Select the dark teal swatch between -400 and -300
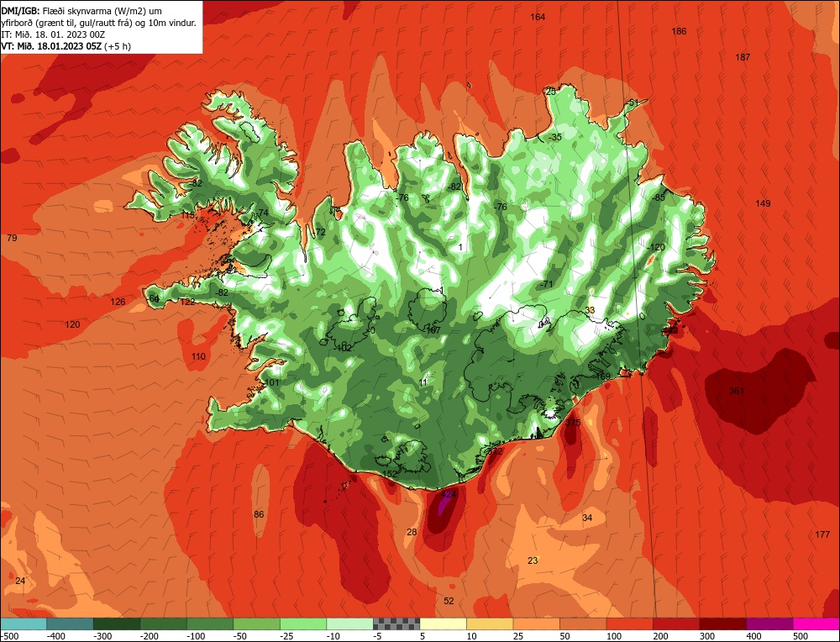Viewport: 840px width, 642px height. click(71, 624)
